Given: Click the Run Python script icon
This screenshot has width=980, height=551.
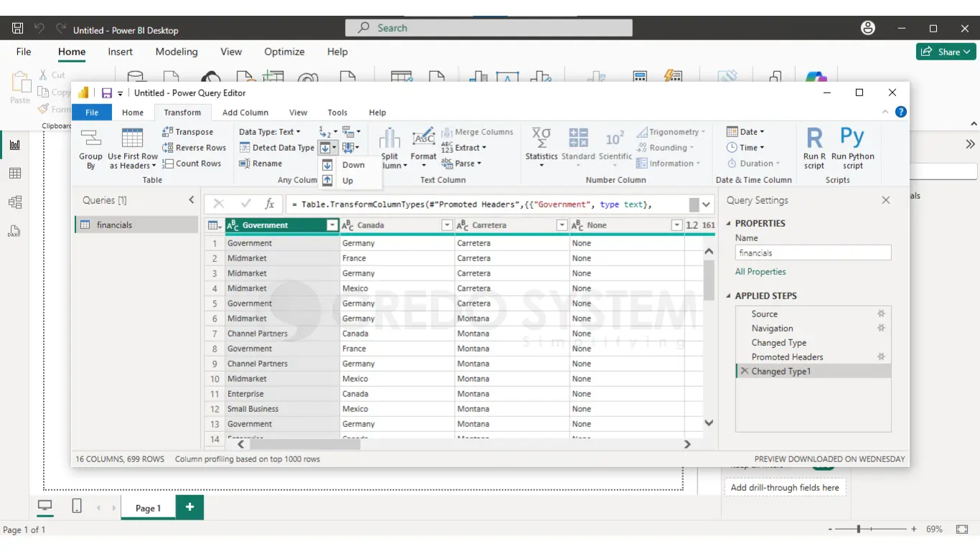Looking at the screenshot, I should [852, 138].
